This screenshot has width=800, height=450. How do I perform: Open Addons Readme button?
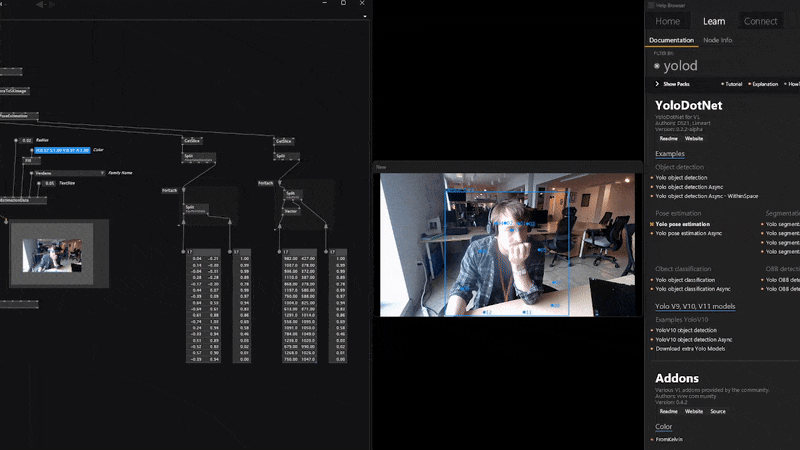(668, 412)
